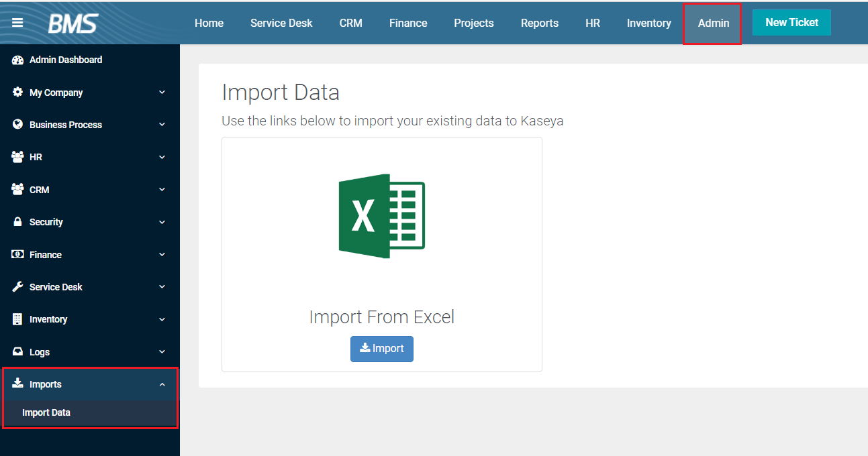Image resolution: width=868 pixels, height=456 pixels.
Task: Expand My Company chevron
Action: point(162,93)
